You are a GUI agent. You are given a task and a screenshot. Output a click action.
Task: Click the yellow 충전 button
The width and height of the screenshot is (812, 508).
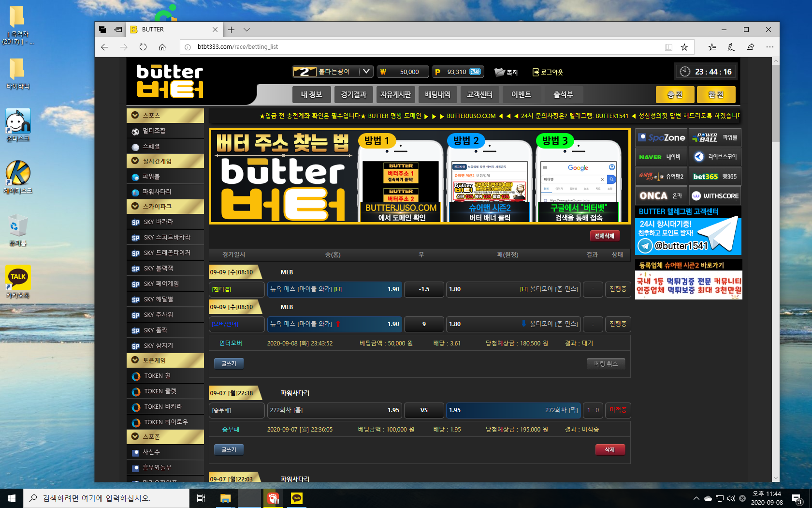click(675, 94)
